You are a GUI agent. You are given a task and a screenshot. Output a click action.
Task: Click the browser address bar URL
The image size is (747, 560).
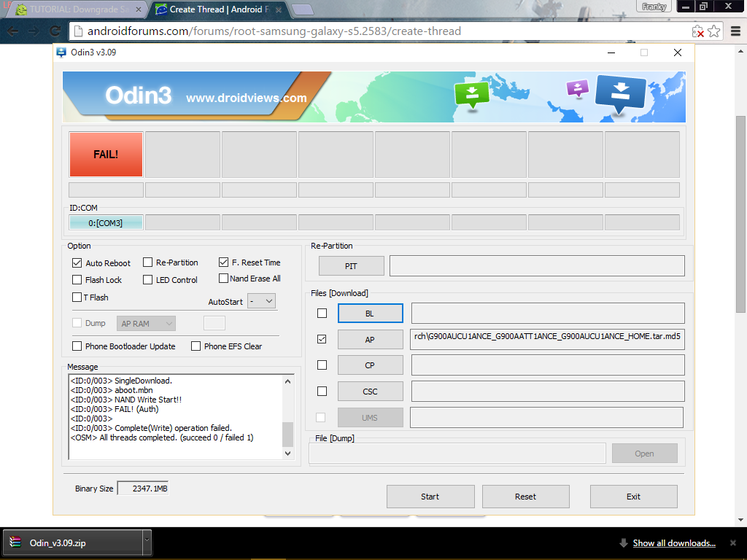pyautogui.click(x=274, y=31)
